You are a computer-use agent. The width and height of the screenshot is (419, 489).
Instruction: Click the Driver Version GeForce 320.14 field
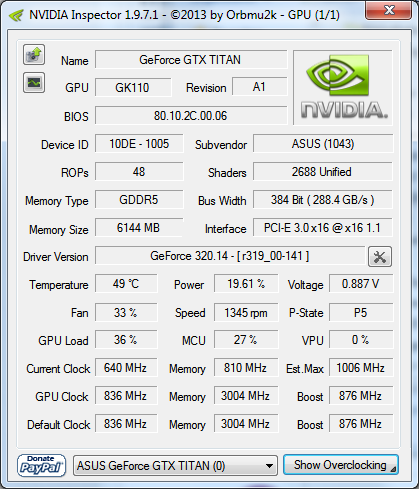pos(230,256)
